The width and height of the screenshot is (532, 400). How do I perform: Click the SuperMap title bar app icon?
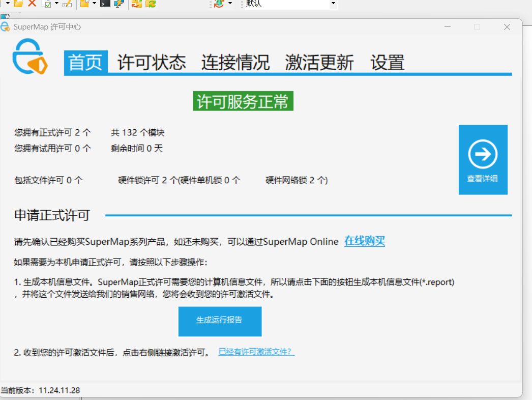coord(5,26)
